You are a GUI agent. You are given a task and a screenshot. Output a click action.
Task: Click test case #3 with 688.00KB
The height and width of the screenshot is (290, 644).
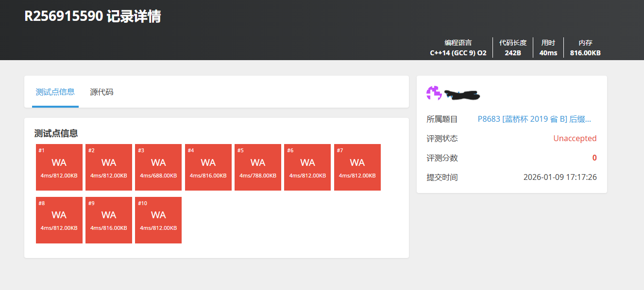(x=158, y=167)
